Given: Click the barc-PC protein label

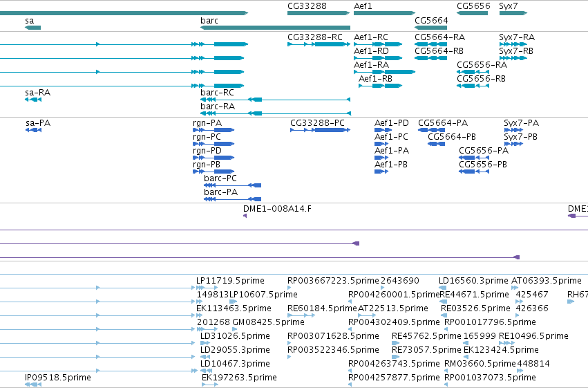Looking at the screenshot, I should pos(220,178).
